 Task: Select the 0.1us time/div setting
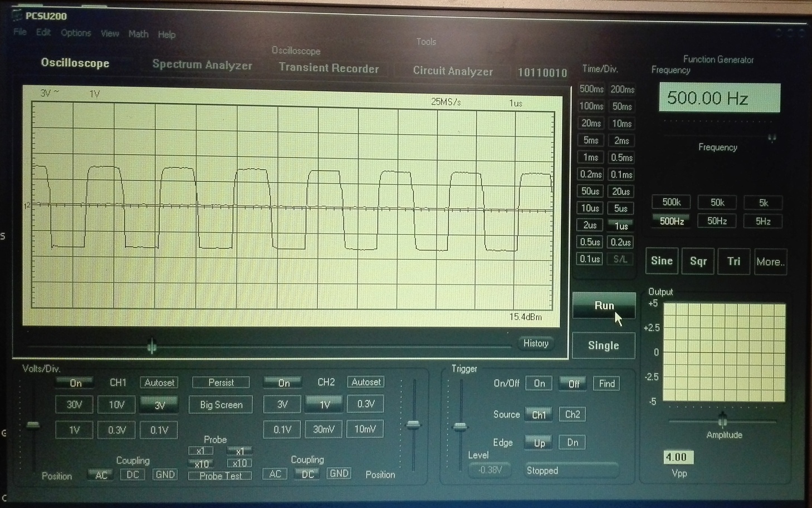pos(589,259)
